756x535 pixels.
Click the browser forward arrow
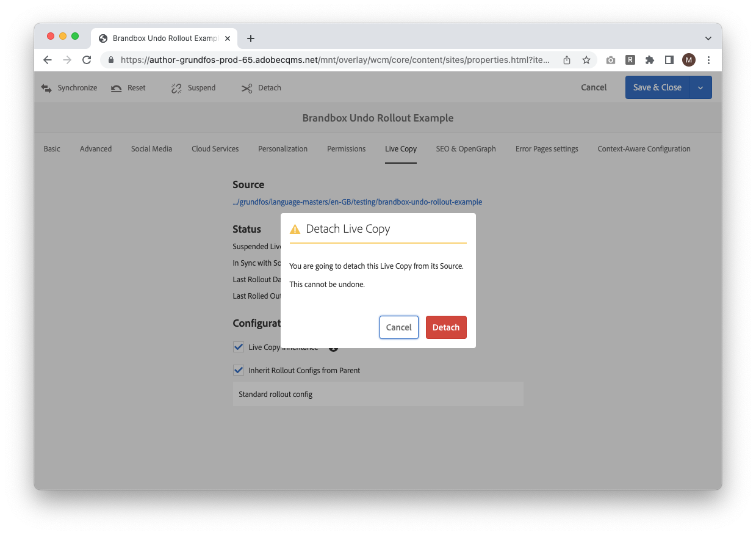(x=67, y=60)
